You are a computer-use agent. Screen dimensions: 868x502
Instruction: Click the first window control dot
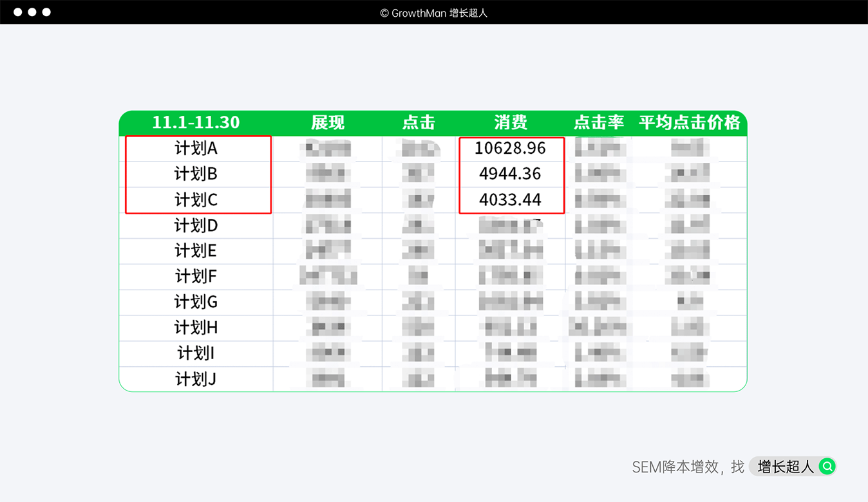(x=17, y=12)
